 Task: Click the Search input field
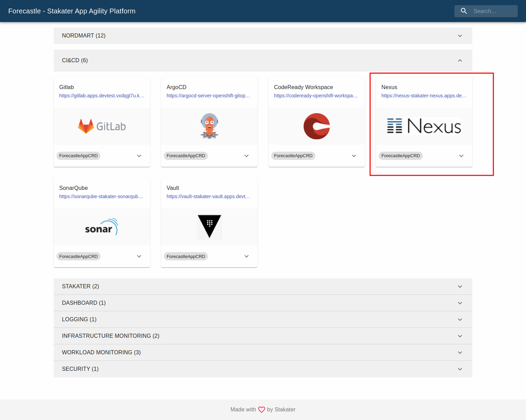[x=493, y=11]
